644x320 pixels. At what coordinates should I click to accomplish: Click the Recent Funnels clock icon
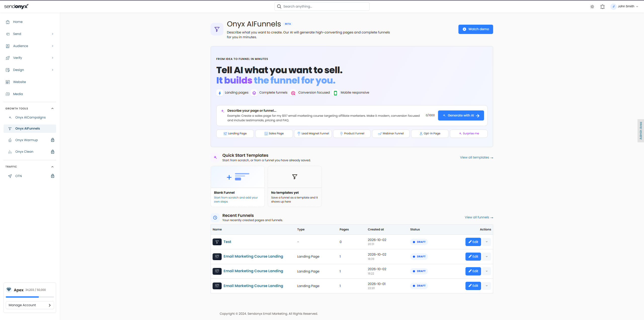click(x=215, y=218)
